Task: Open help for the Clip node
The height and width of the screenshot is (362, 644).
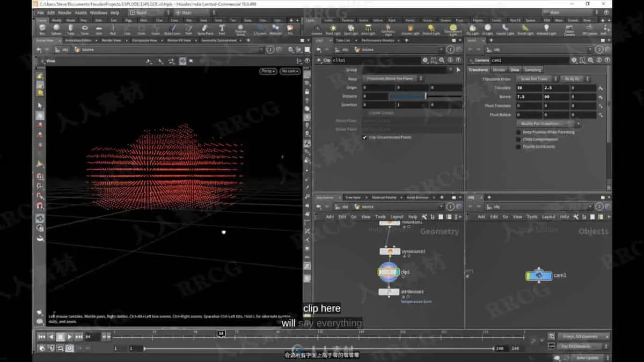Action: coord(458,60)
